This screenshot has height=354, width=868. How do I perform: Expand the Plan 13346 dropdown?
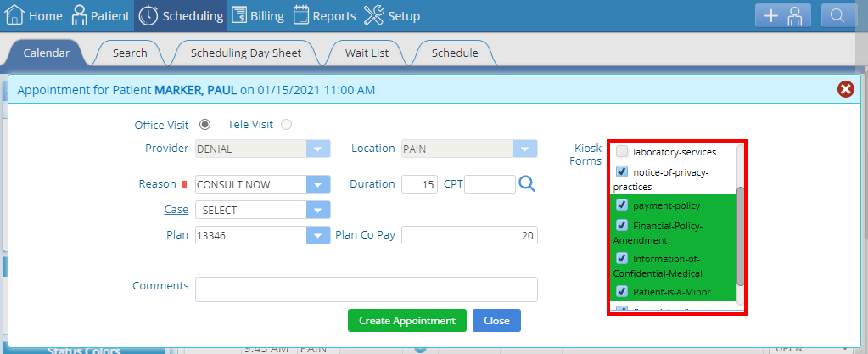click(x=317, y=235)
